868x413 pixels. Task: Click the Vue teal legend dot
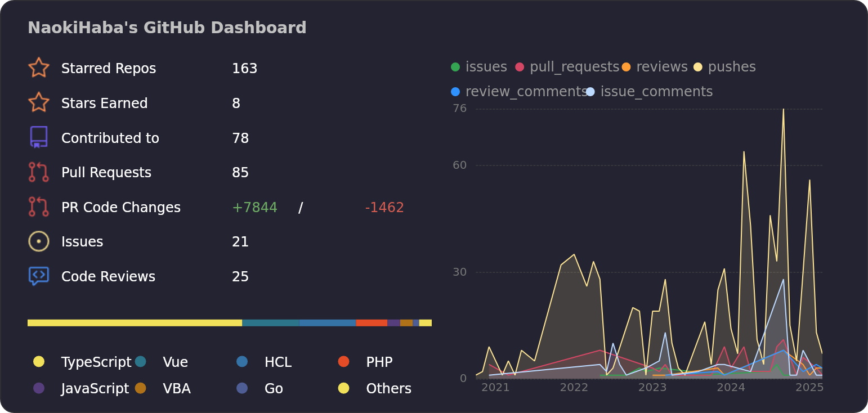coord(141,361)
